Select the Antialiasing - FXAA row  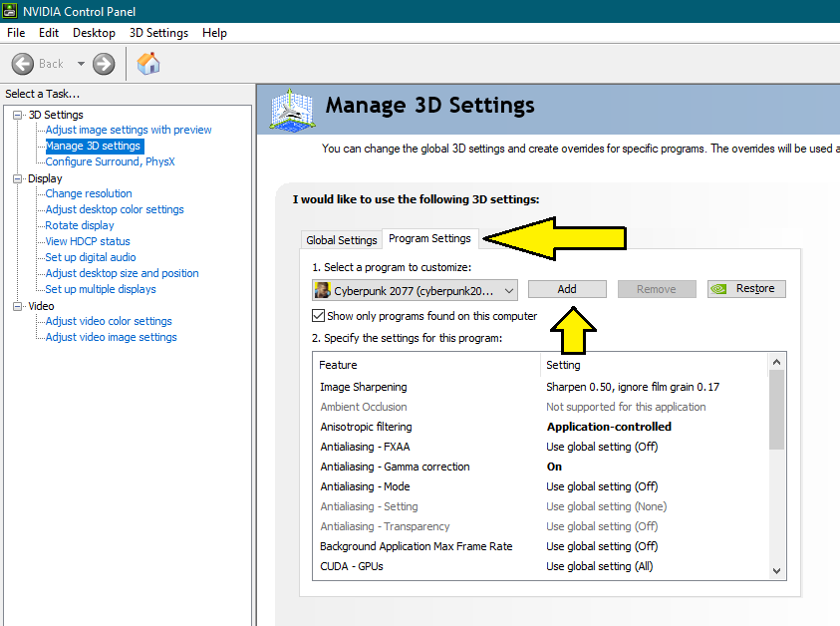pos(540,447)
